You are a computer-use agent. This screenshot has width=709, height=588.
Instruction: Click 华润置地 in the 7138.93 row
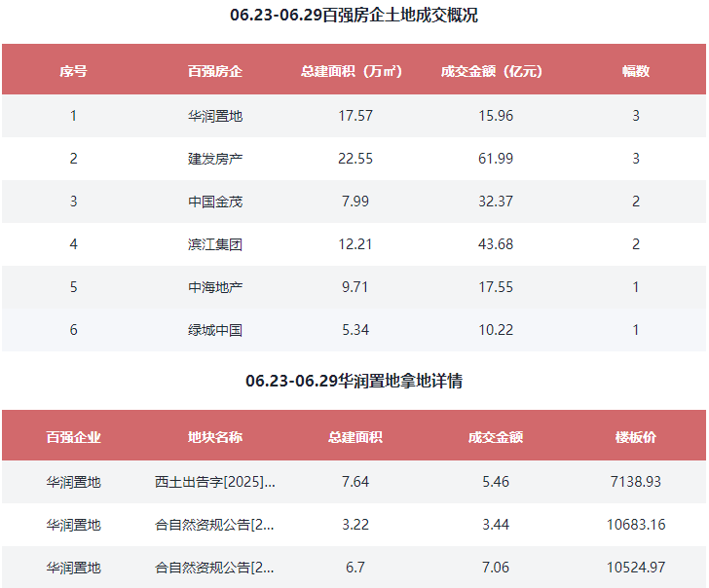tap(73, 482)
